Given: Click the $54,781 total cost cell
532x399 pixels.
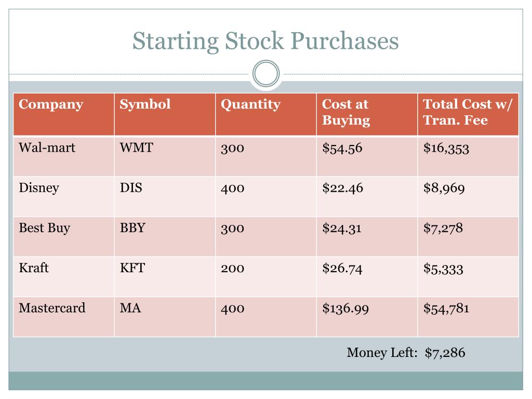Looking at the screenshot, I should tap(468, 317).
